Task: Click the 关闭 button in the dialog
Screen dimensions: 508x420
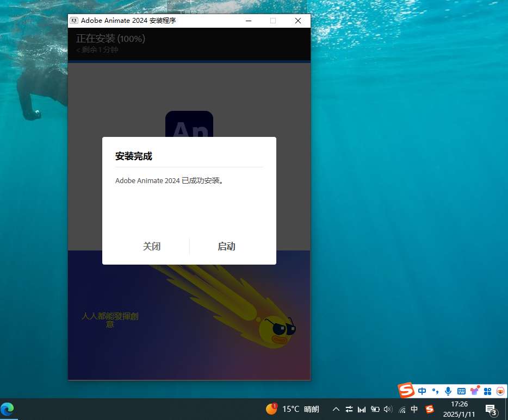Action: pyautogui.click(x=152, y=247)
